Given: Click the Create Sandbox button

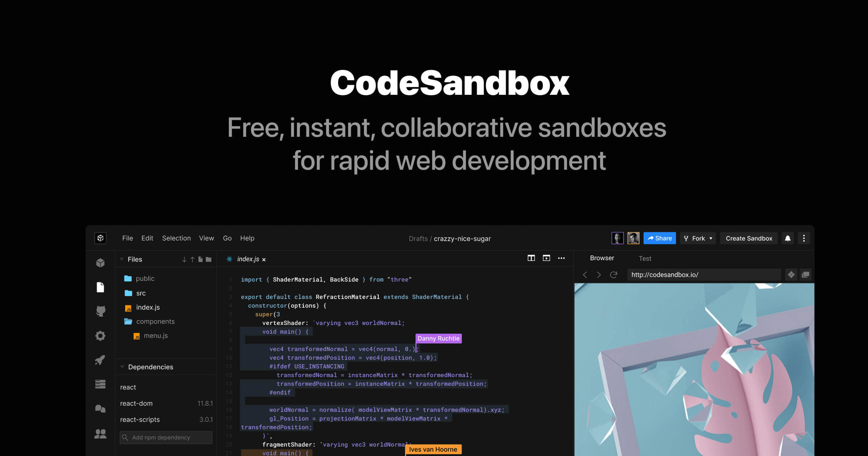Looking at the screenshot, I should (748, 238).
